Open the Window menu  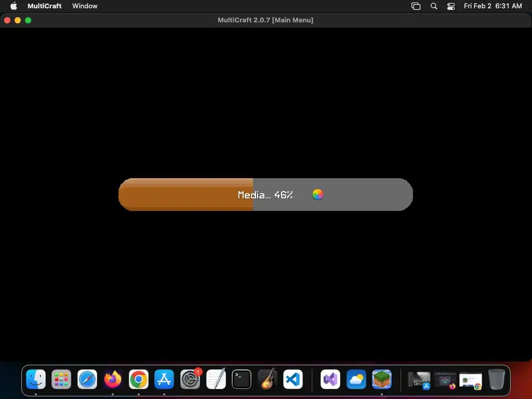(x=85, y=6)
